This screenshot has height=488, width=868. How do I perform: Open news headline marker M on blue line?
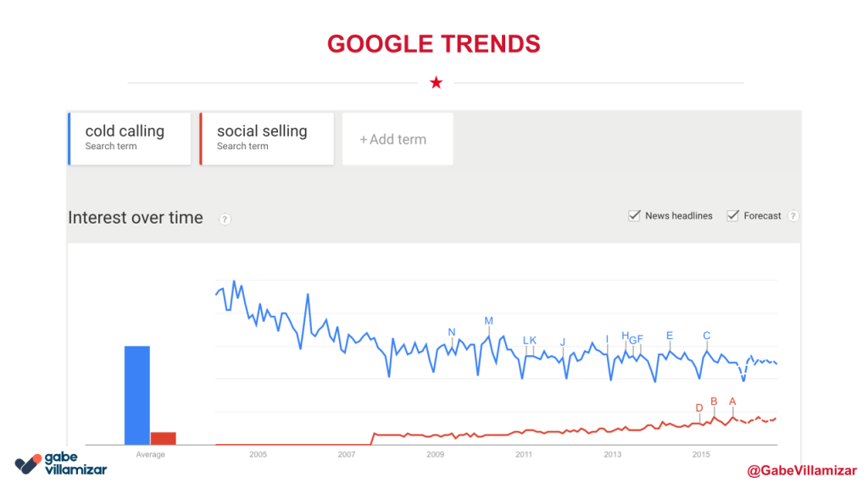pyautogui.click(x=488, y=320)
